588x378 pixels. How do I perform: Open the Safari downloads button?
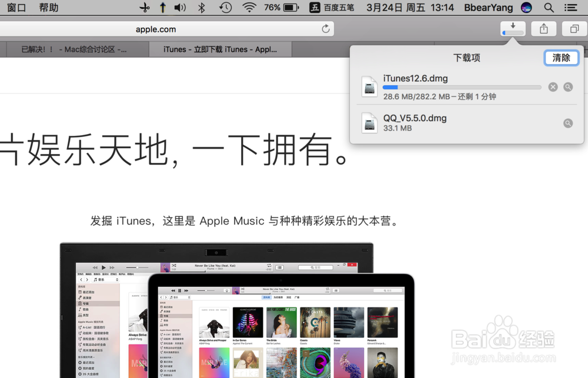pos(513,29)
